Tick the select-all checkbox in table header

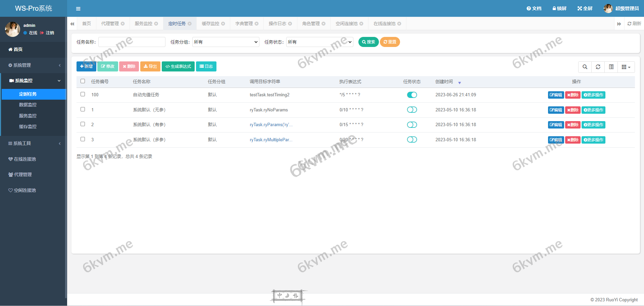coord(83,81)
